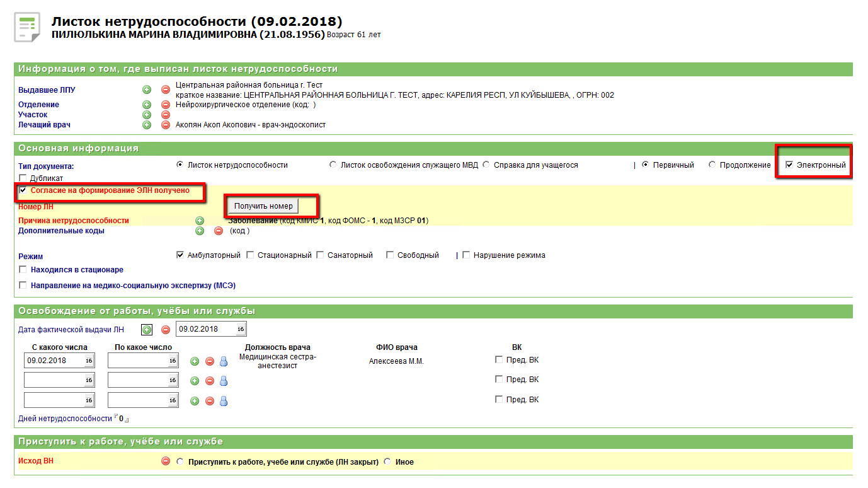The width and height of the screenshot is (868, 488).
Task: Click red remove icon in Алексеева М.М. period row
Action: (210, 361)
